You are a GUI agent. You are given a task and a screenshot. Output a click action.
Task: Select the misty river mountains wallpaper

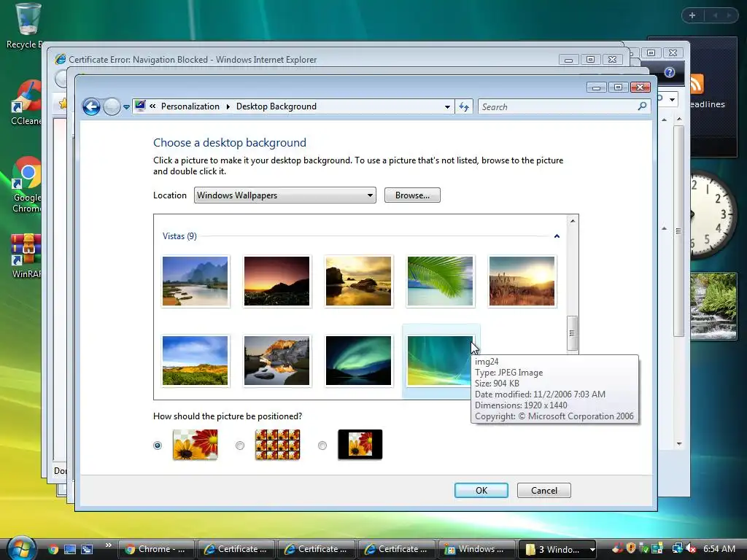(195, 281)
